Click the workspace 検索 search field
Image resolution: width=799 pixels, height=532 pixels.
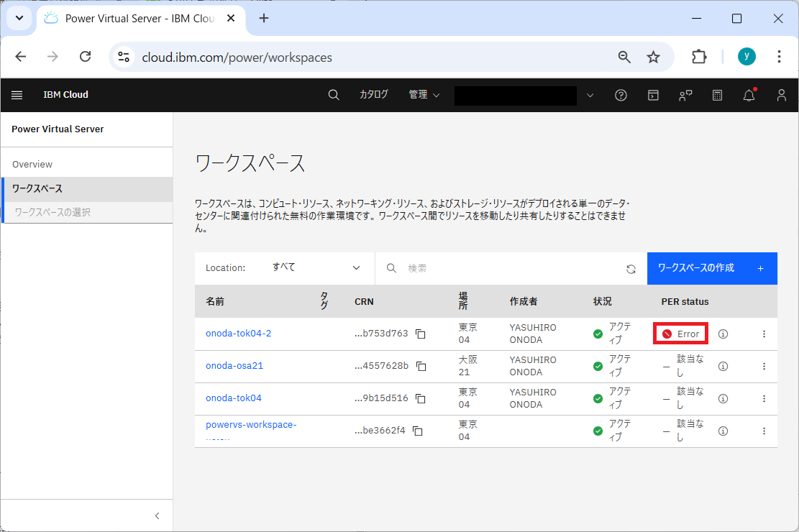[510, 269]
